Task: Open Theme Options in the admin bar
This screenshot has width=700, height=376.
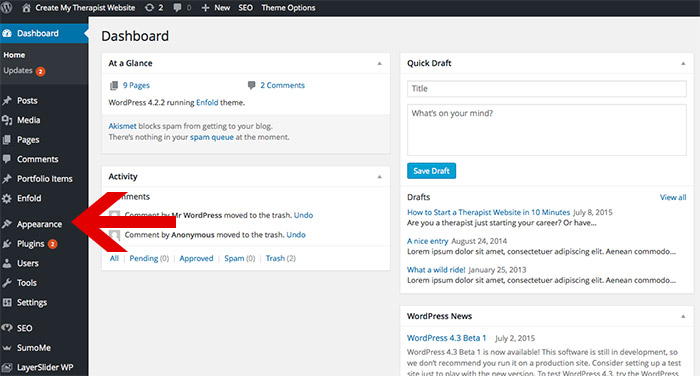Action: [x=288, y=8]
